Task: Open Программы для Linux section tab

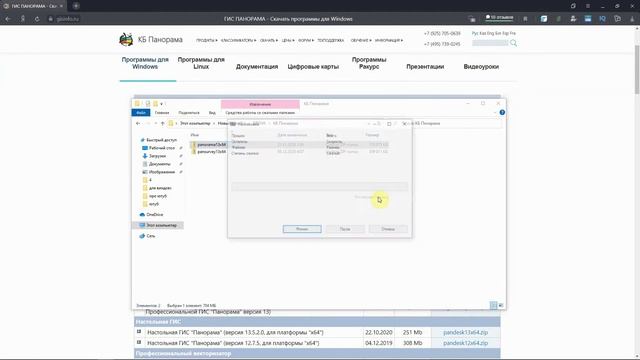Action: click(201, 63)
